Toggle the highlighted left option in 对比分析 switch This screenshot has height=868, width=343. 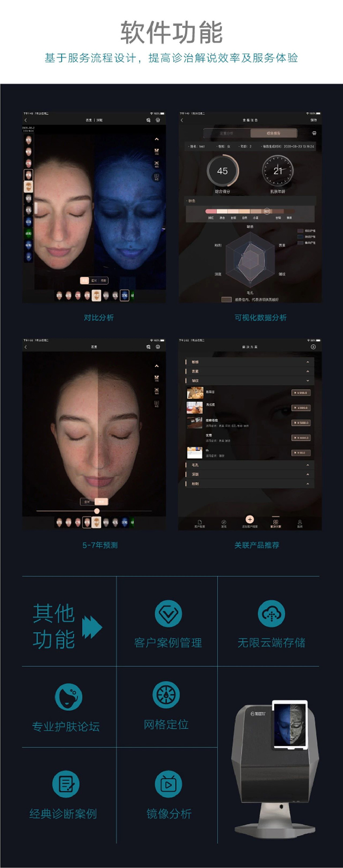(85, 281)
